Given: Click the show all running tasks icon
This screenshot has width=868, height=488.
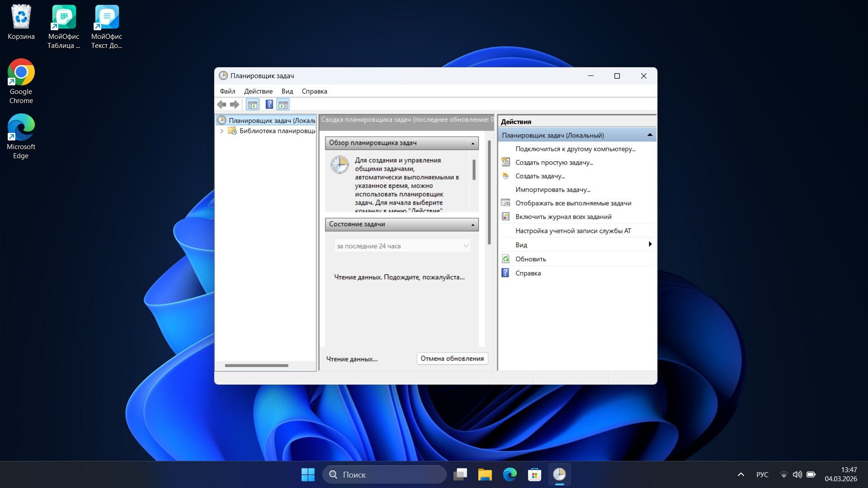Looking at the screenshot, I should [x=506, y=203].
